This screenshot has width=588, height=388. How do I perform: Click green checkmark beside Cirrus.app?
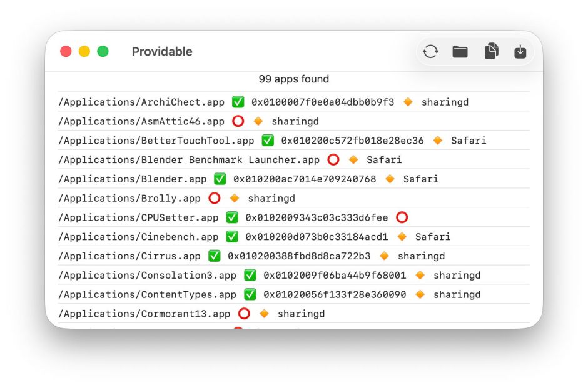coord(214,256)
